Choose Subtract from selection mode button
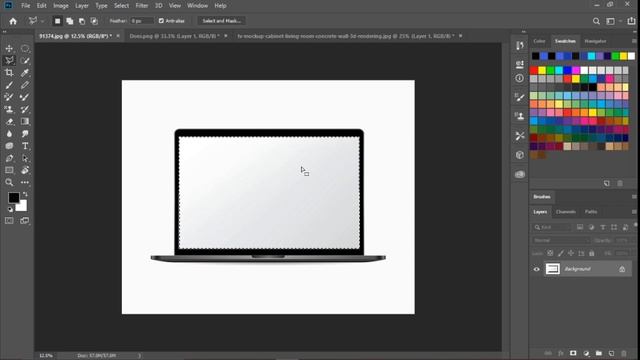 tap(82, 21)
